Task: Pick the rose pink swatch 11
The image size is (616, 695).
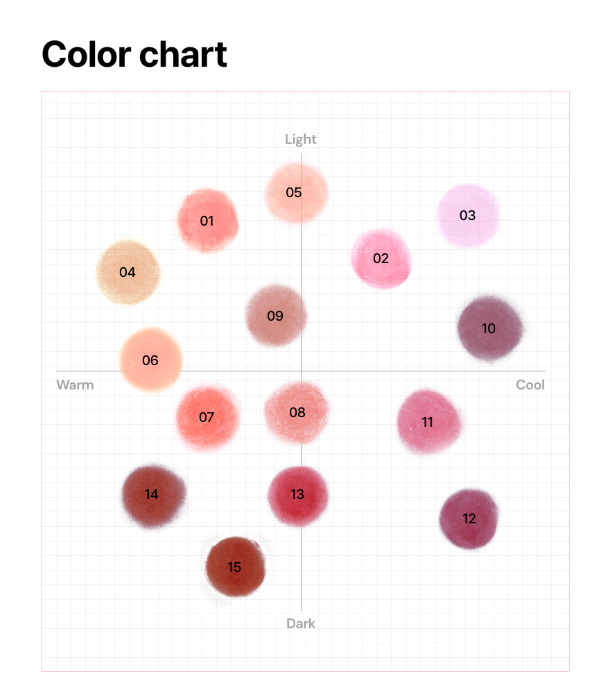Action: pos(428,422)
